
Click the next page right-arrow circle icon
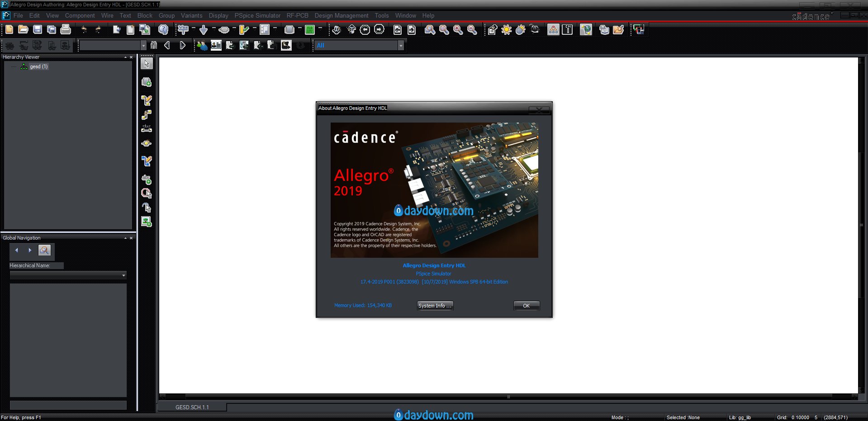pyautogui.click(x=379, y=30)
